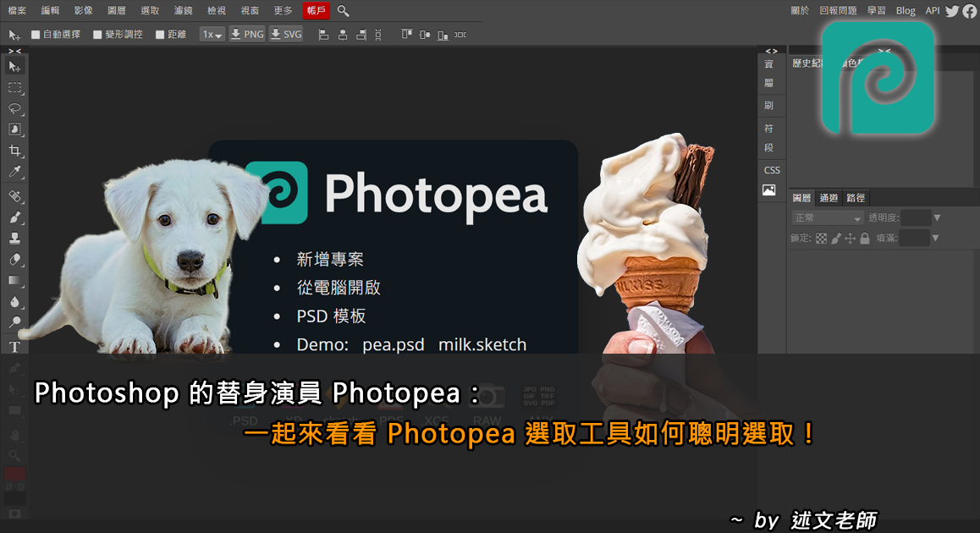Select the Rectangle Select tool
Image resolution: width=980 pixels, height=533 pixels.
(14, 87)
